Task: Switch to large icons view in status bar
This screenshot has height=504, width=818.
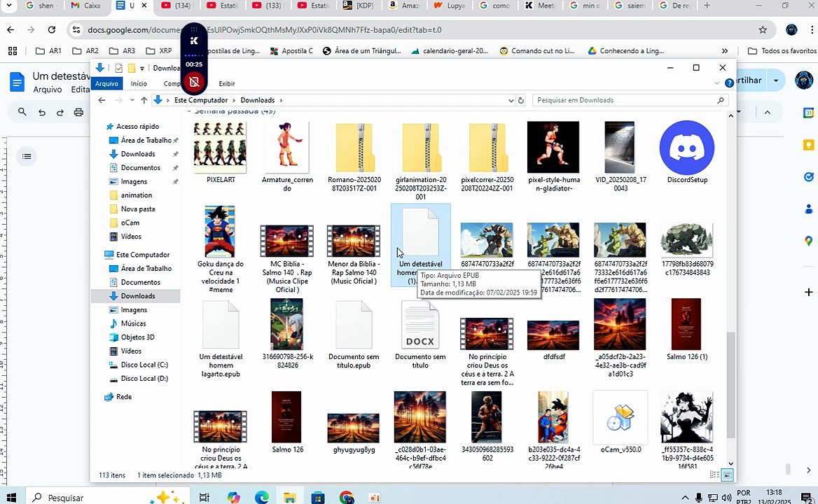Action: (x=727, y=475)
